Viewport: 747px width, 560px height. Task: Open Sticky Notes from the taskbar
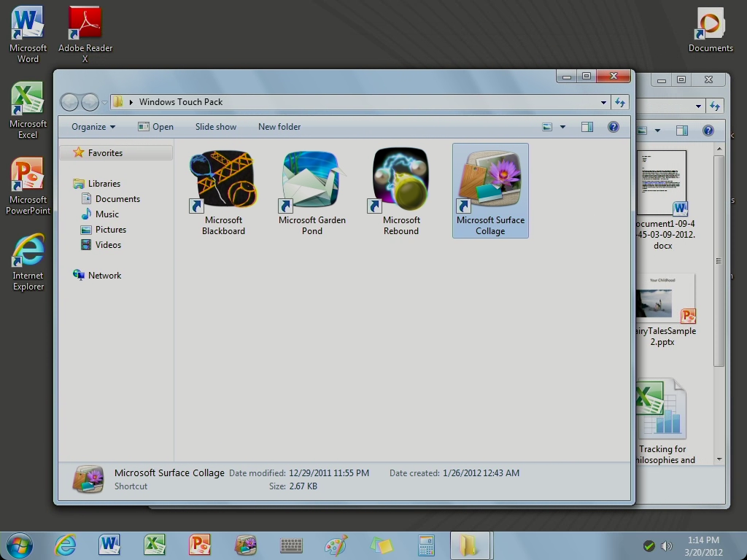[x=381, y=545]
